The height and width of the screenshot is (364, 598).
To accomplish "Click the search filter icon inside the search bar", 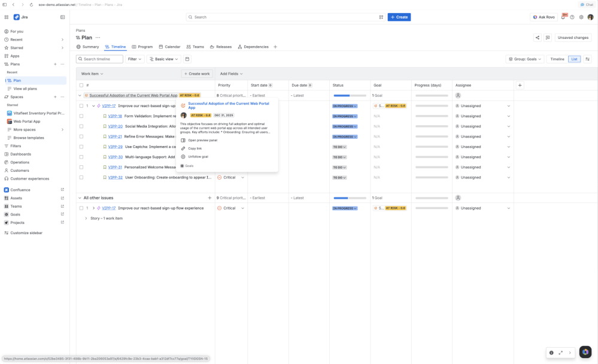I will pos(381,17).
